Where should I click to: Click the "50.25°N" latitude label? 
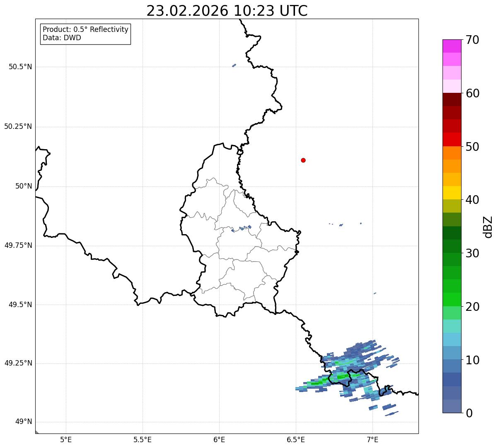click(x=18, y=126)
